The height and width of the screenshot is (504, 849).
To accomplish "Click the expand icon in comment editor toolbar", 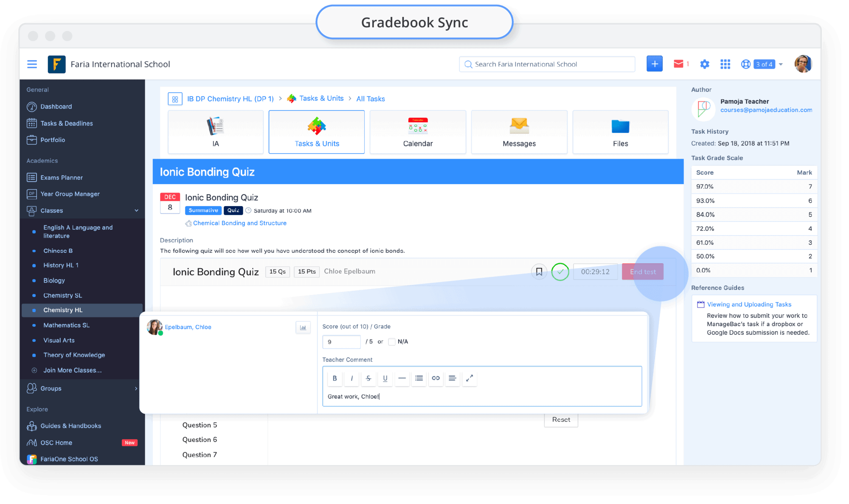I will [x=469, y=378].
